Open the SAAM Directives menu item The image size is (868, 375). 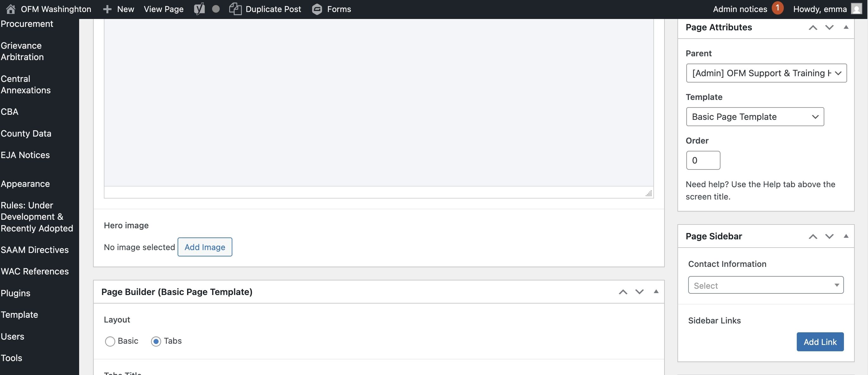point(35,250)
